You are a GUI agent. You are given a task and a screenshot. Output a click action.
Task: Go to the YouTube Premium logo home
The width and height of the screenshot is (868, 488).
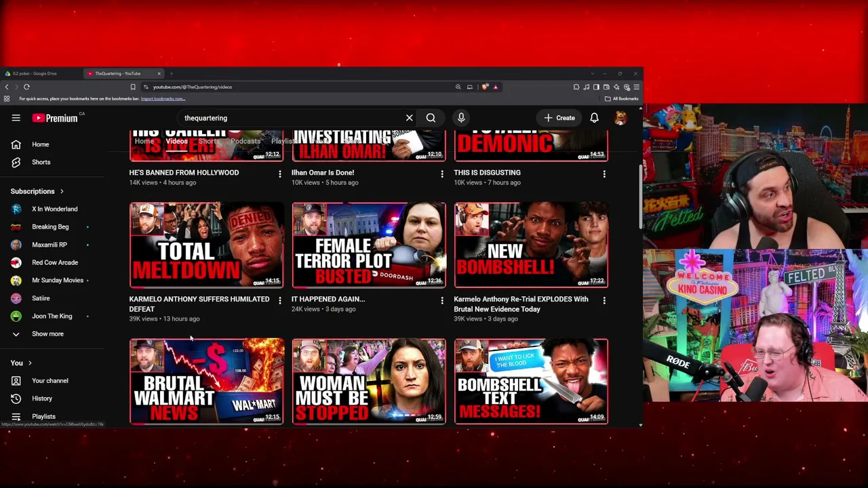pos(55,118)
